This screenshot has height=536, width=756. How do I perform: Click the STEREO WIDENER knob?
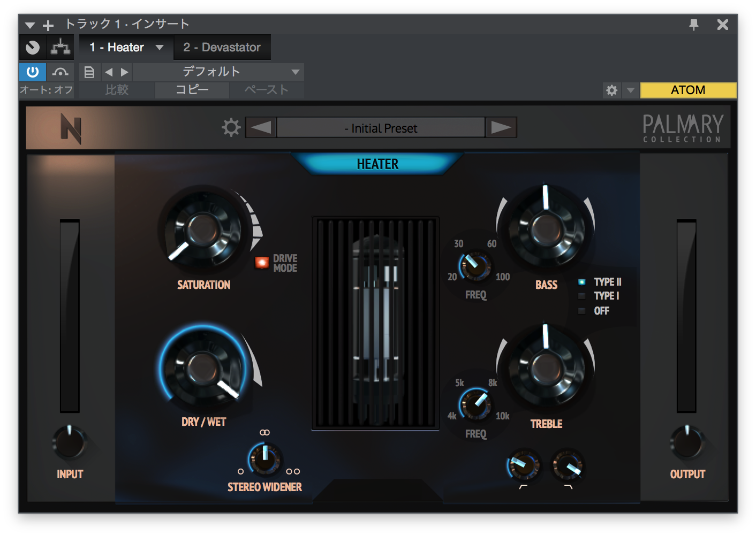[264, 459]
